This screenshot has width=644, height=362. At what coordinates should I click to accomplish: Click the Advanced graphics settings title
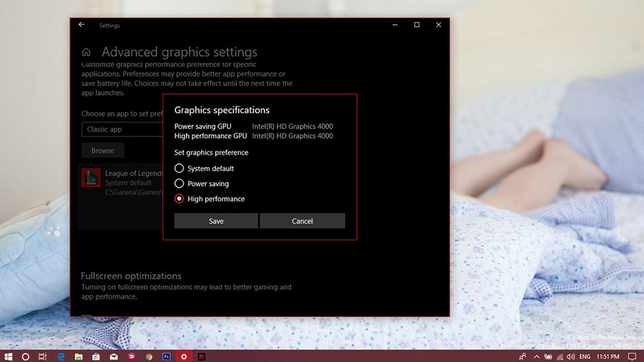click(180, 52)
